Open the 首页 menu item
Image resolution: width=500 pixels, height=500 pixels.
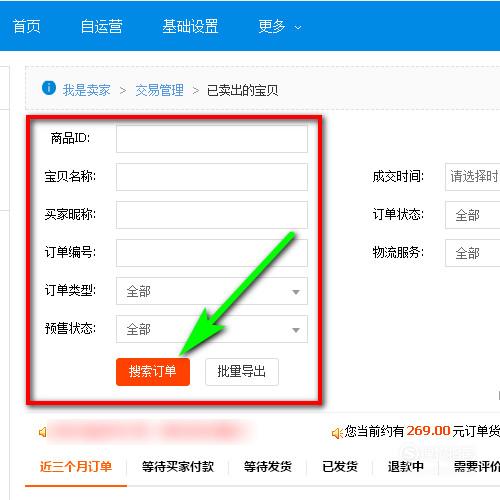26,26
